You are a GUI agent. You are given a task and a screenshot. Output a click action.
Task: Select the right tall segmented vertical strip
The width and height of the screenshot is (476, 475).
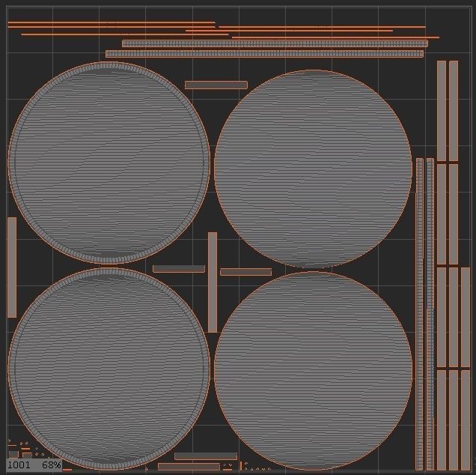(x=430, y=314)
